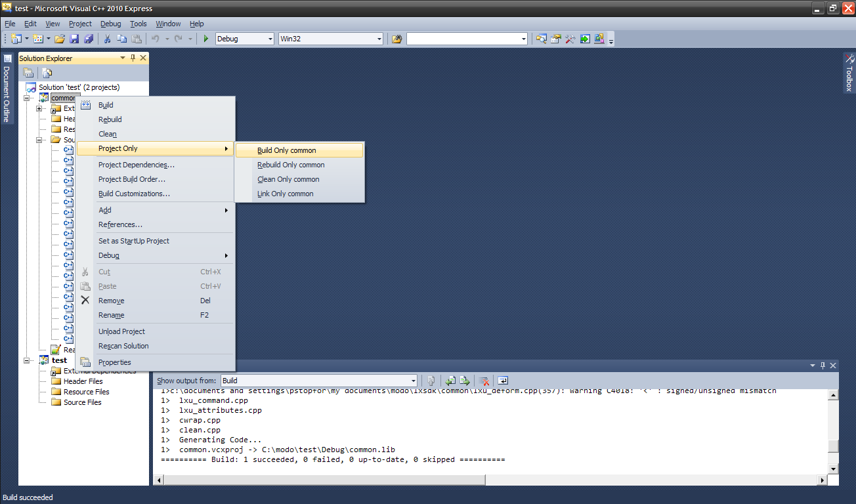Select the Header Files folder under test
The image size is (856, 504).
83,381
